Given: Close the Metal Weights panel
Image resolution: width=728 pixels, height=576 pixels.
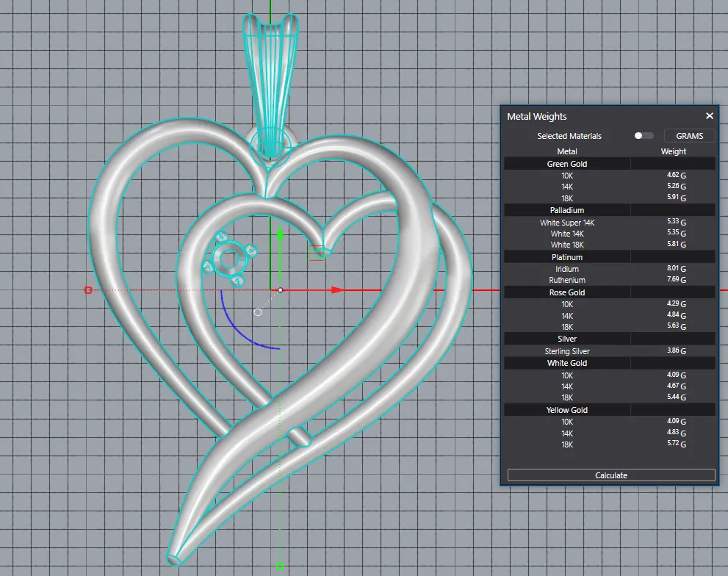Looking at the screenshot, I should (x=709, y=116).
